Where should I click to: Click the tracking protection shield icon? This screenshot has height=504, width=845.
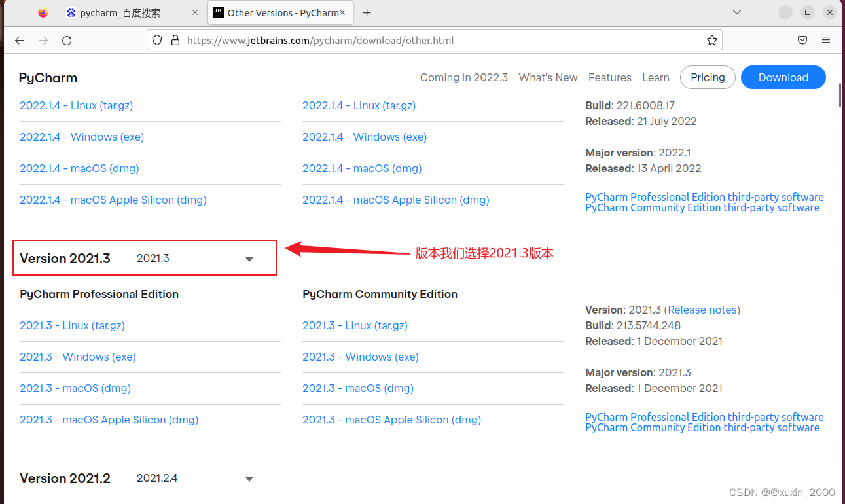(x=157, y=41)
